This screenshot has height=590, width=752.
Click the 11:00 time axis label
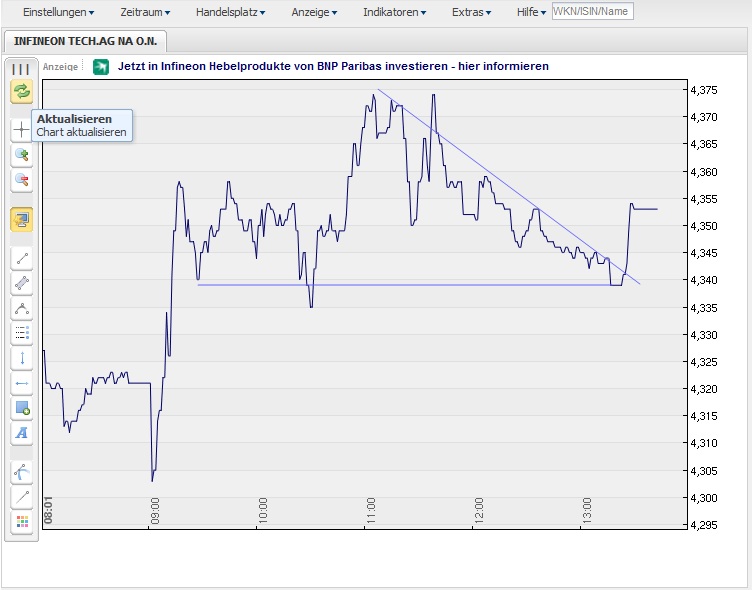371,511
